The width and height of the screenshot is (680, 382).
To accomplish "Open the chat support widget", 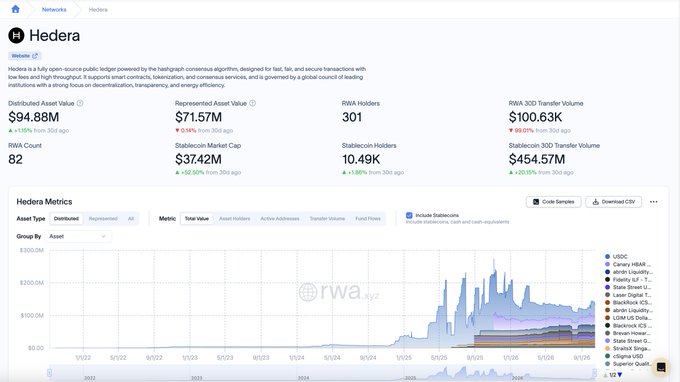I will coord(661,367).
